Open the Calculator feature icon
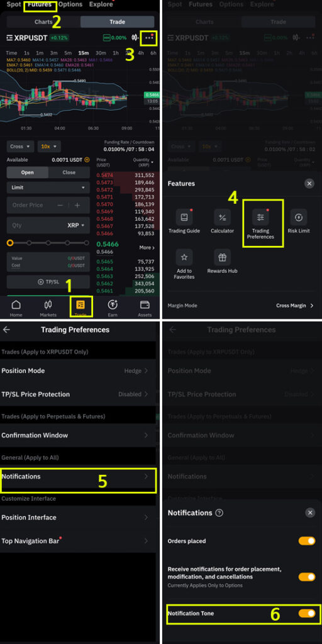Image resolution: width=322 pixels, height=644 pixels. pyautogui.click(x=222, y=217)
